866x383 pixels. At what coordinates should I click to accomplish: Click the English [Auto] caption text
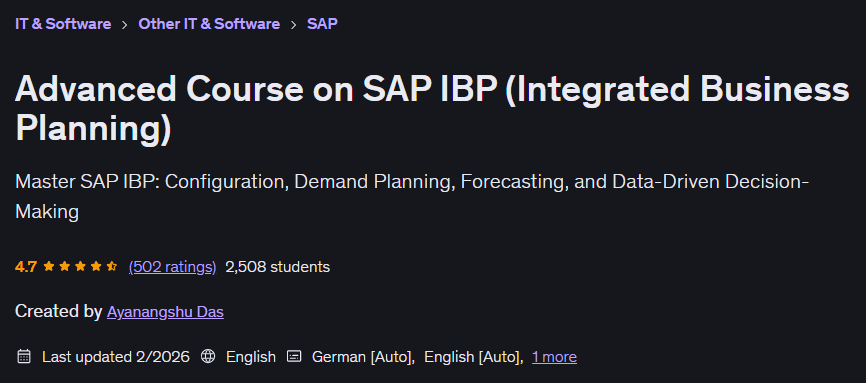(x=474, y=357)
